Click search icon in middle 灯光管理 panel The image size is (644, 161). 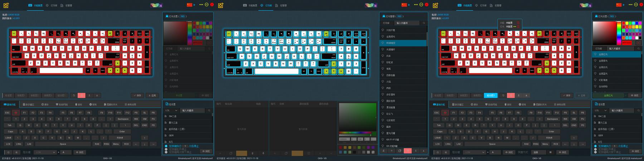click(424, 23)
